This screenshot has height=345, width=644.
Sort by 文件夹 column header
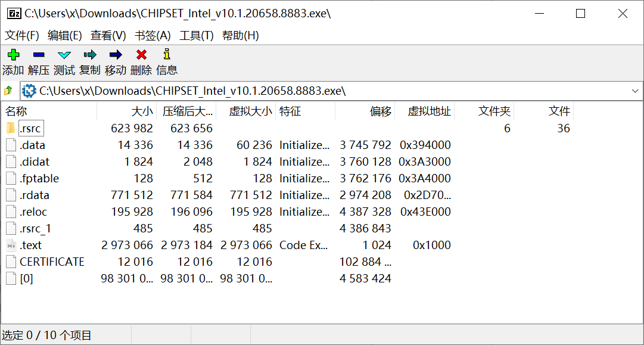point(484,111)
